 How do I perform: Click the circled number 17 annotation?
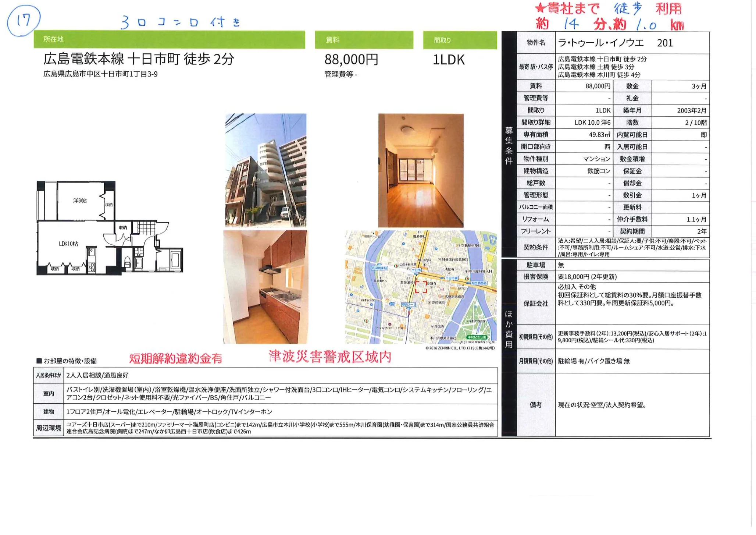(x=23, y=20)
